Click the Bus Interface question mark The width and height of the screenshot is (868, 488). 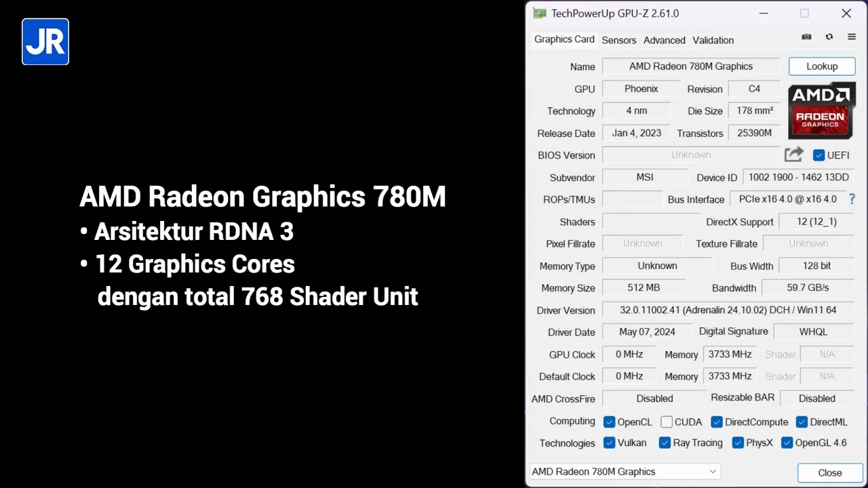(x=852, y=199)
